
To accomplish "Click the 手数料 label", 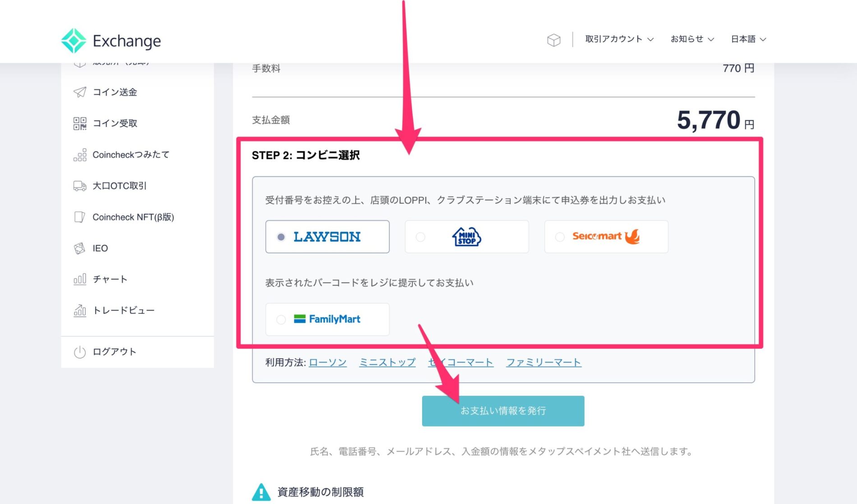I will click(266, 68).
